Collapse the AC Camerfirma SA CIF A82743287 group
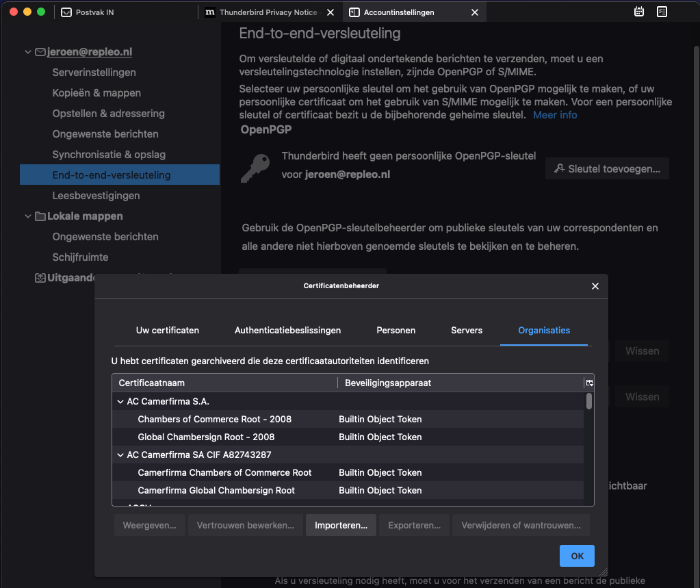This screenshot has height=588, width=700. pyautogui.click(x=120, y=455)
